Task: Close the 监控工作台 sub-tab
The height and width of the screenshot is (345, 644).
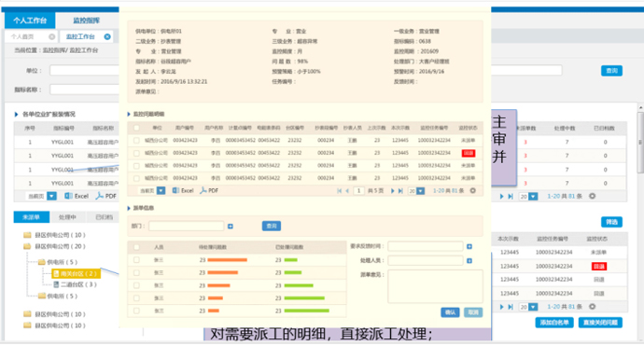Action: [x=107, y=36]
